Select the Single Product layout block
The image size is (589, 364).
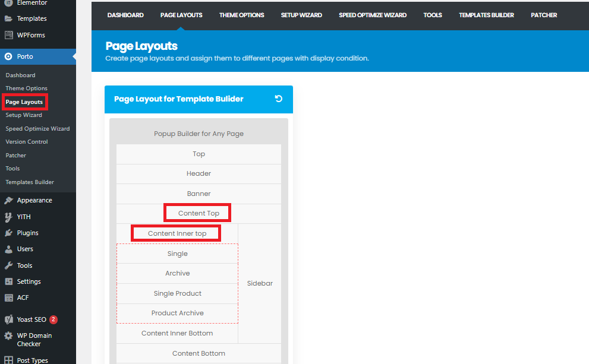(x=177, y=293)
